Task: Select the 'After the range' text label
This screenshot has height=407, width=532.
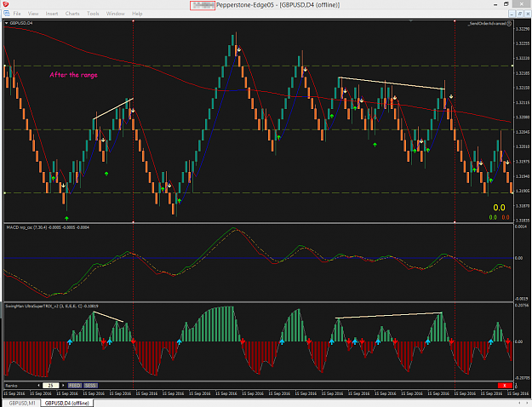Action: (73, 75)
